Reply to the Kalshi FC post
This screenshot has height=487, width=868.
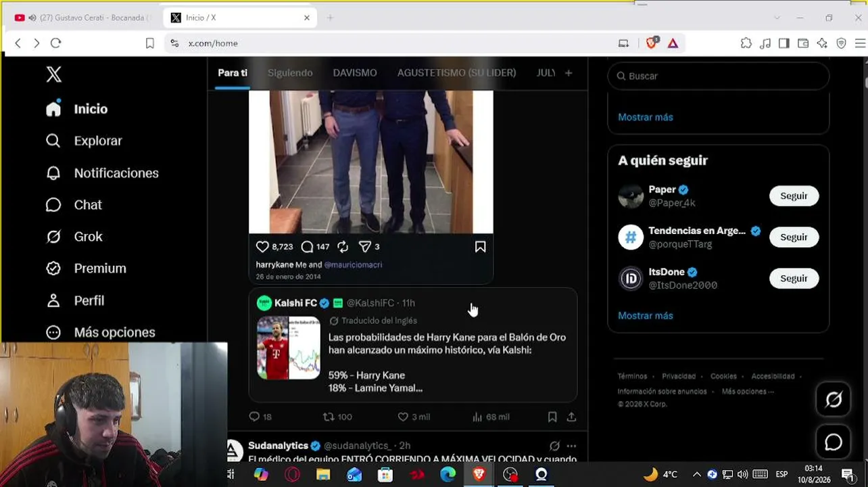point(254,417)
